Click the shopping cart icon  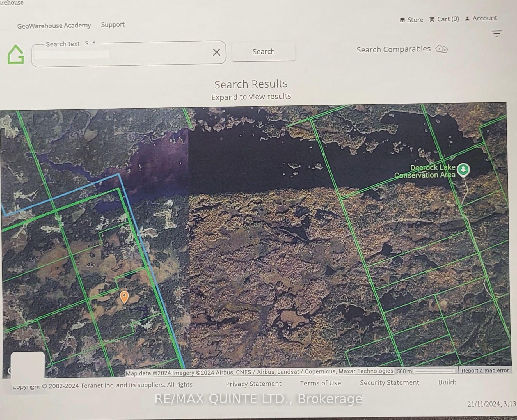coord(432,19)
